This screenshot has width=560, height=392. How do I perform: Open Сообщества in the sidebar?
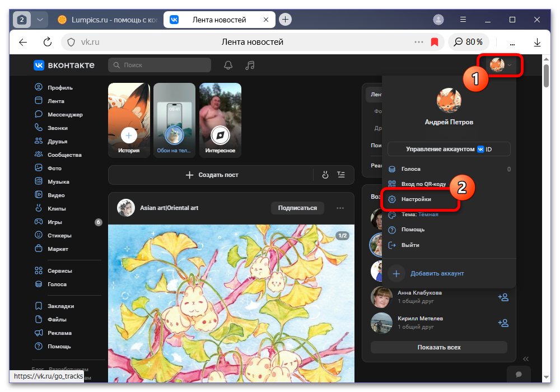58,155
